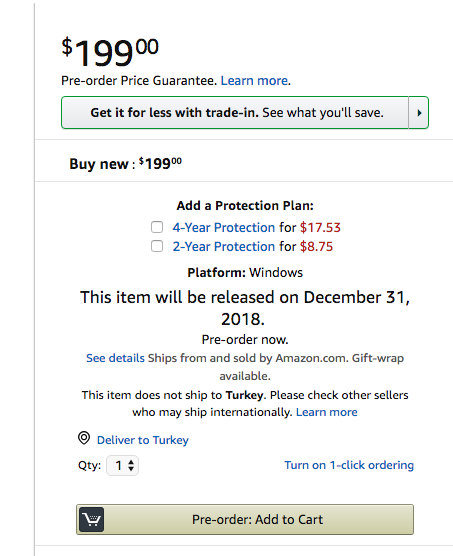Open the 2-Year Protection plan link

click(224, 246)
